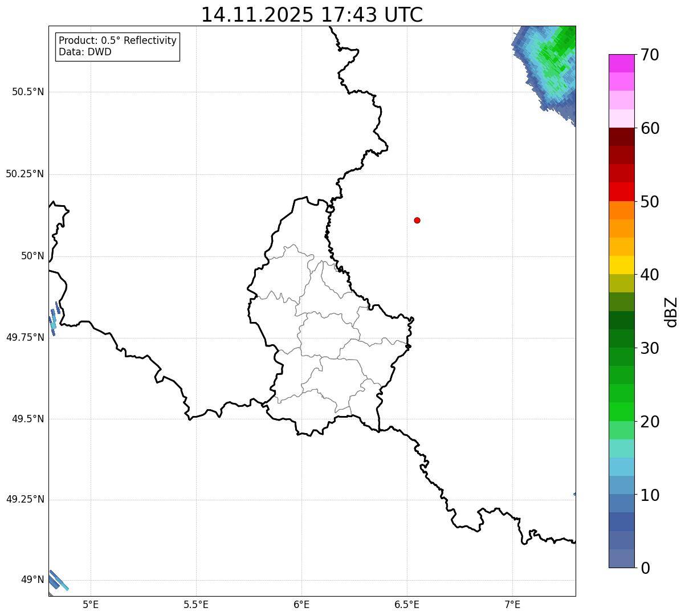
Task: Click the colorbar tick label 40
Action: coord(650,275)
